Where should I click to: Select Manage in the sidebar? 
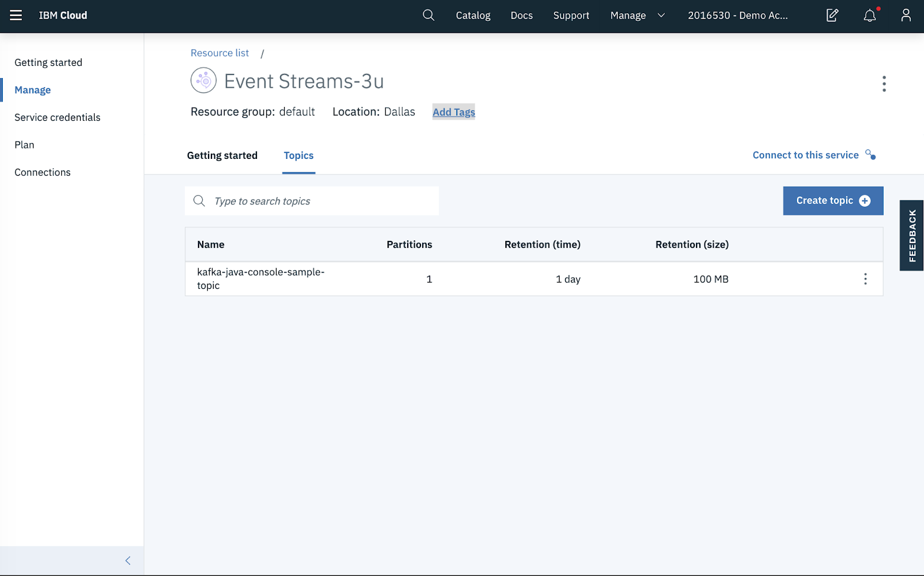point(32,90)
